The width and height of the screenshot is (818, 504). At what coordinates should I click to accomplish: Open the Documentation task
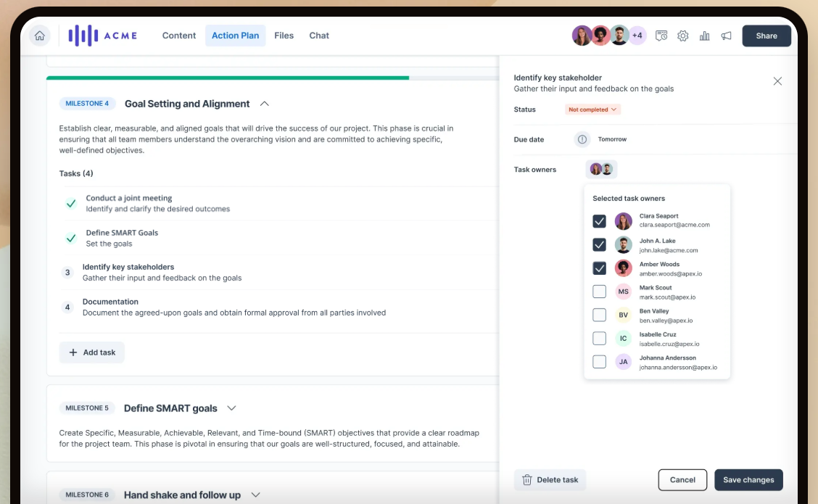tap(234, 307)
